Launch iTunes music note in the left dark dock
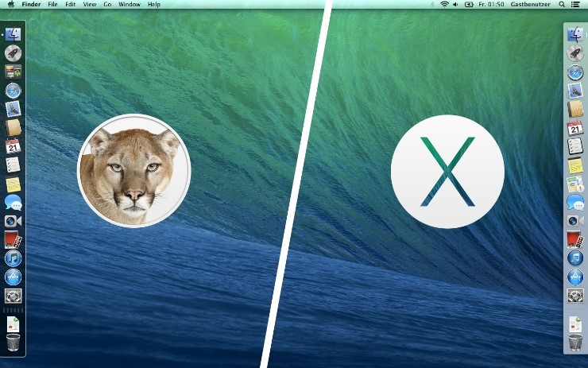The width and height of the screenshot is (588, 368). [14, 258]
